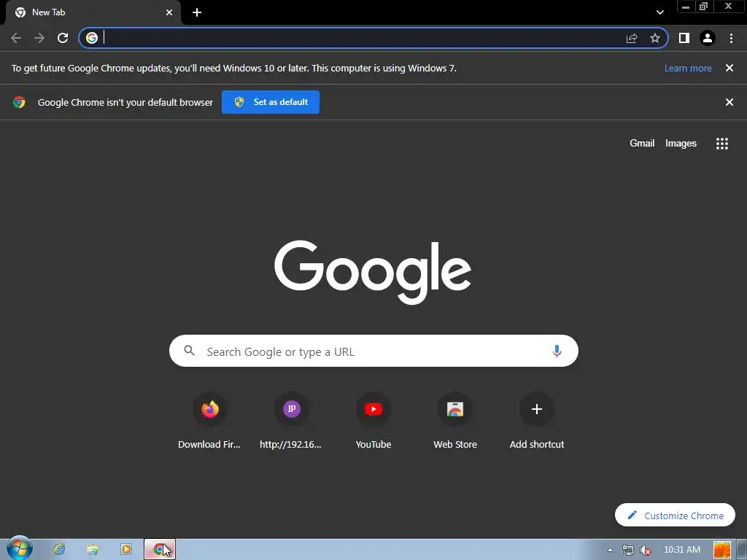Add a new shortcut tile
Image resolution: width=747 pixels, height=560 pixels.
pyautogui.click(x=536, y=421)
